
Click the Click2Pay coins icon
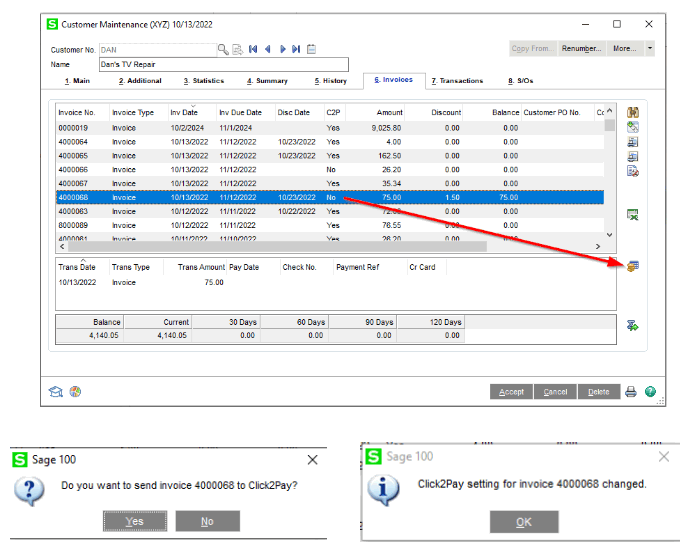coord(633,266)
